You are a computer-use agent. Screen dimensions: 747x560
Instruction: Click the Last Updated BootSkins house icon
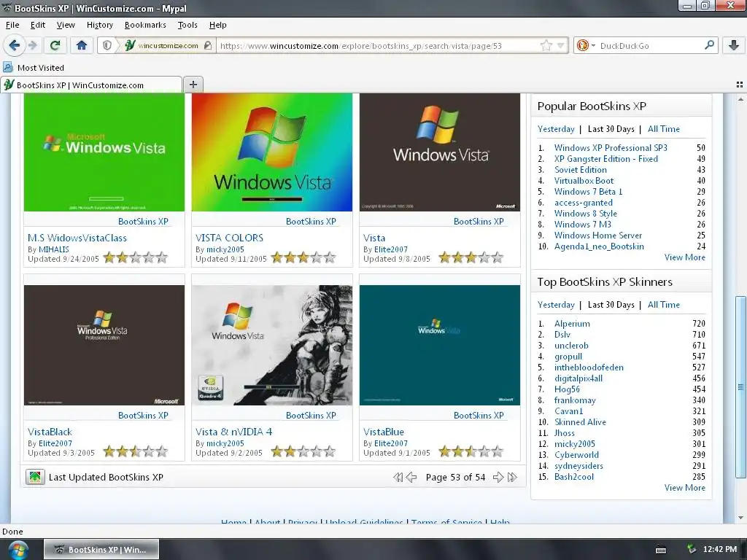(x=35, y=477)
